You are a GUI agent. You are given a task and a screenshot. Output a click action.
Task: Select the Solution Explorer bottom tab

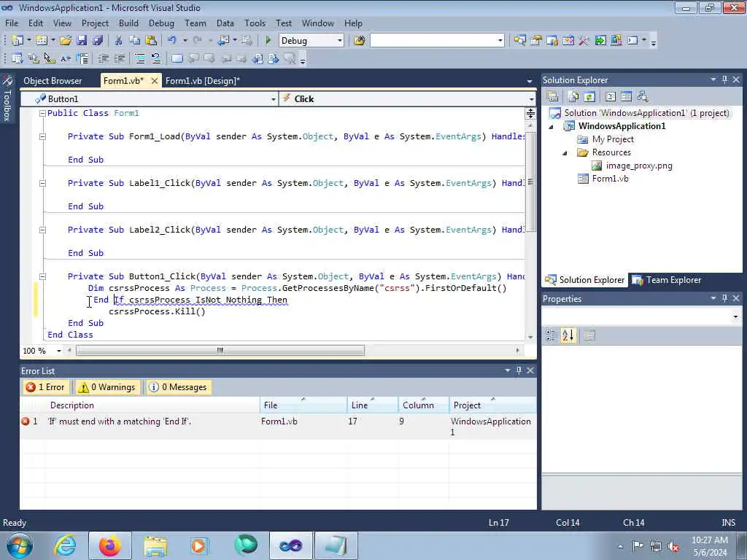pos(585,280)
